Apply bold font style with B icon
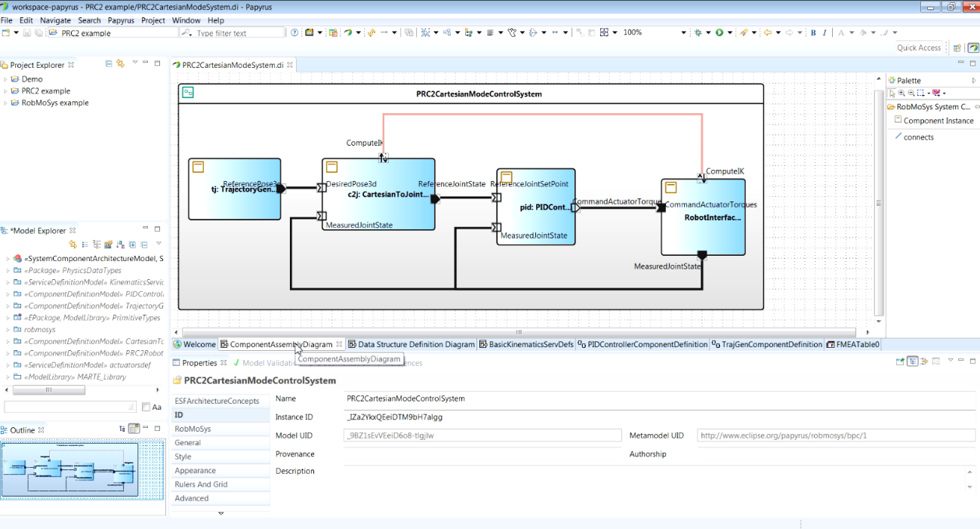The width and height of the screenshot is (980, 529). click(813, 32)
